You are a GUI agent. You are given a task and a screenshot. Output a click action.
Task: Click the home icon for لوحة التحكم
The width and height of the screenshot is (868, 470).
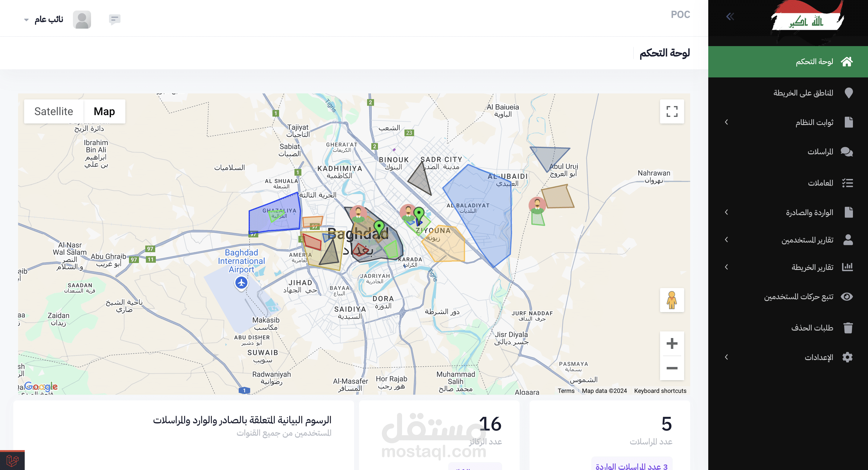point(847,62)
